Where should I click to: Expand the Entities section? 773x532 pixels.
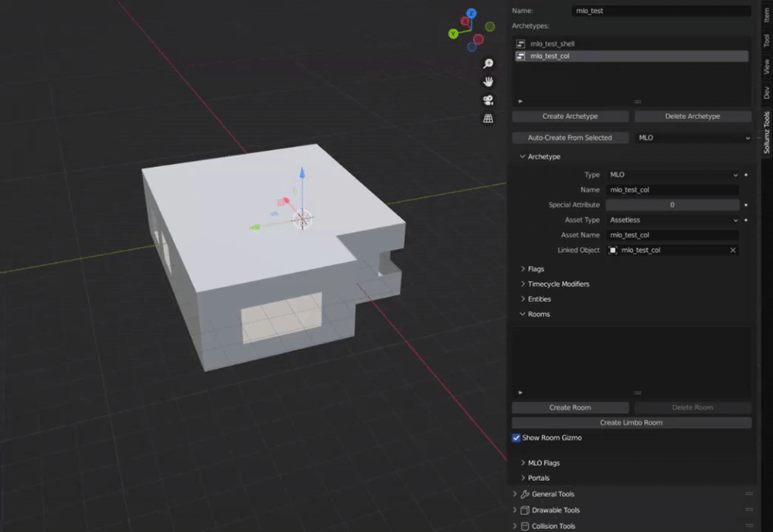tap(523, 299)
